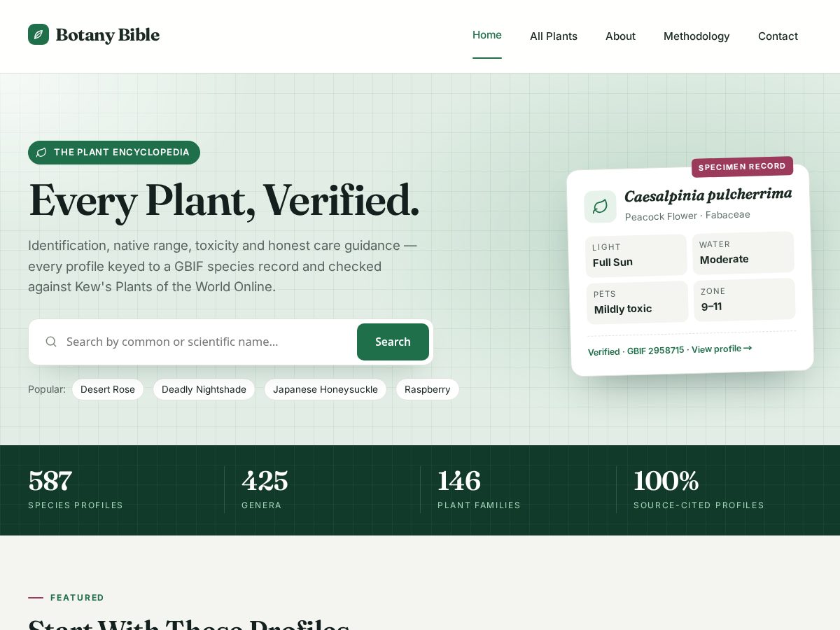Viewport: 840px width, 630px height.
Task: Select the Deadly Nightshade chip
Action: 204,389
